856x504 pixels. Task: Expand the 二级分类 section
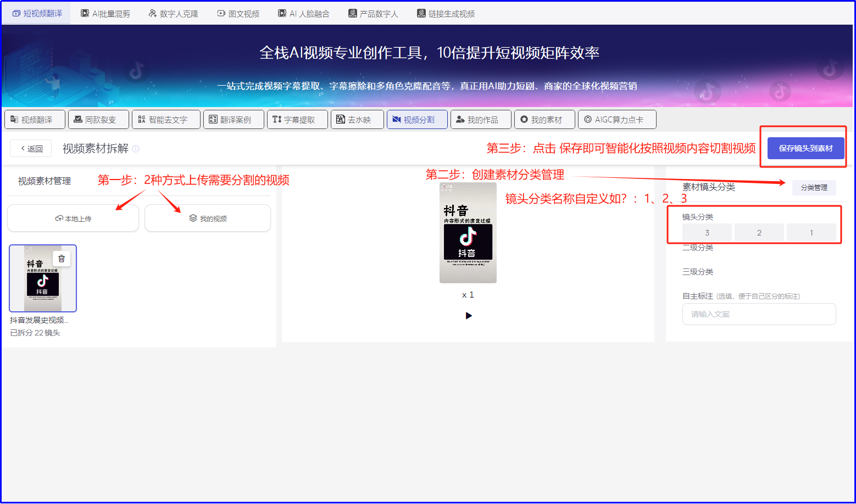[x=698, y=248]
